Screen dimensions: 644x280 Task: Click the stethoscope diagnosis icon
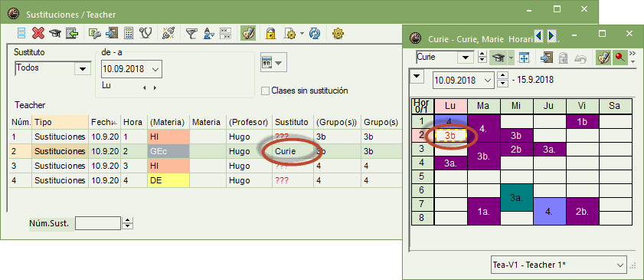pos(145,33)
